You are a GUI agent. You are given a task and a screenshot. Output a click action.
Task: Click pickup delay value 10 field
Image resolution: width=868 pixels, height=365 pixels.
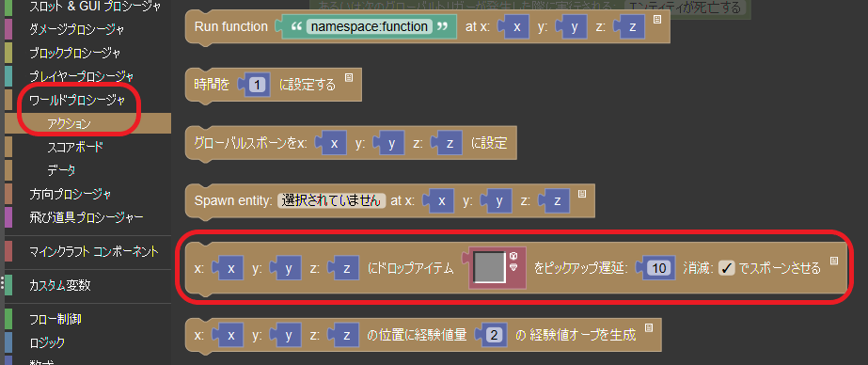(658, 269)
